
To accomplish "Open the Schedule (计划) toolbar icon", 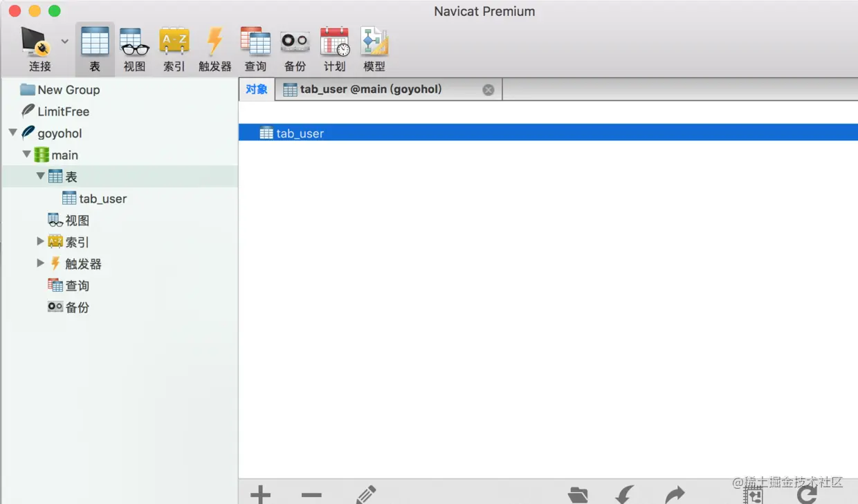I will click(x=335, y=49).
